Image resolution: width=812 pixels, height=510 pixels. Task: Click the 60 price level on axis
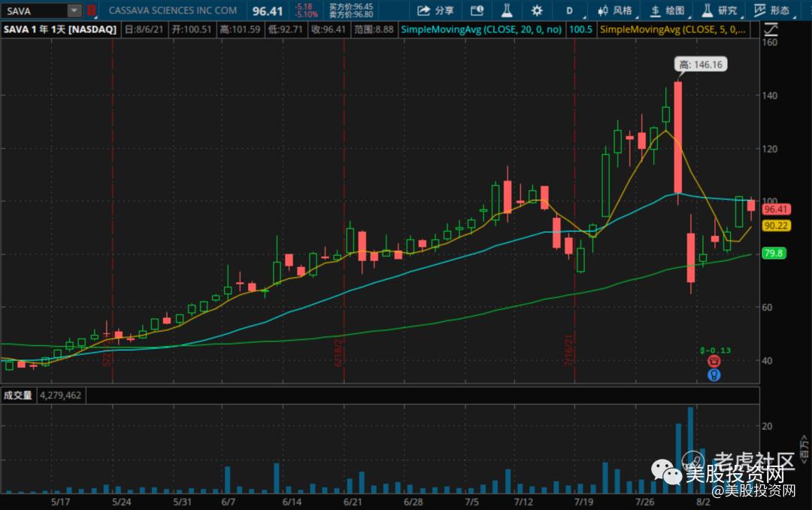click(x=767, y=308)
